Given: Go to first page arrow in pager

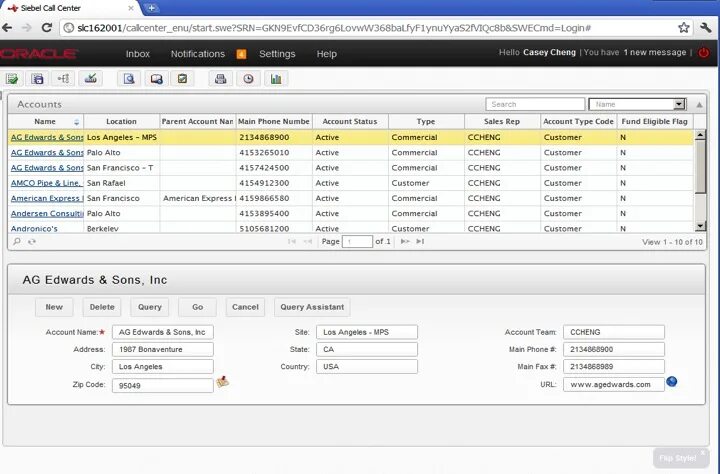Looking at the screenshot, I should [292, 241].
